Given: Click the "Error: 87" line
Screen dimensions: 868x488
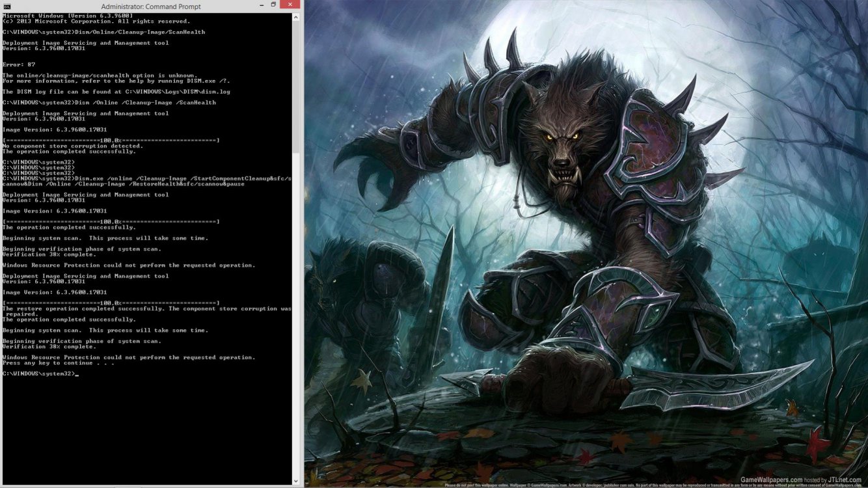Looking at the screenshot, I should coord(19,64).
